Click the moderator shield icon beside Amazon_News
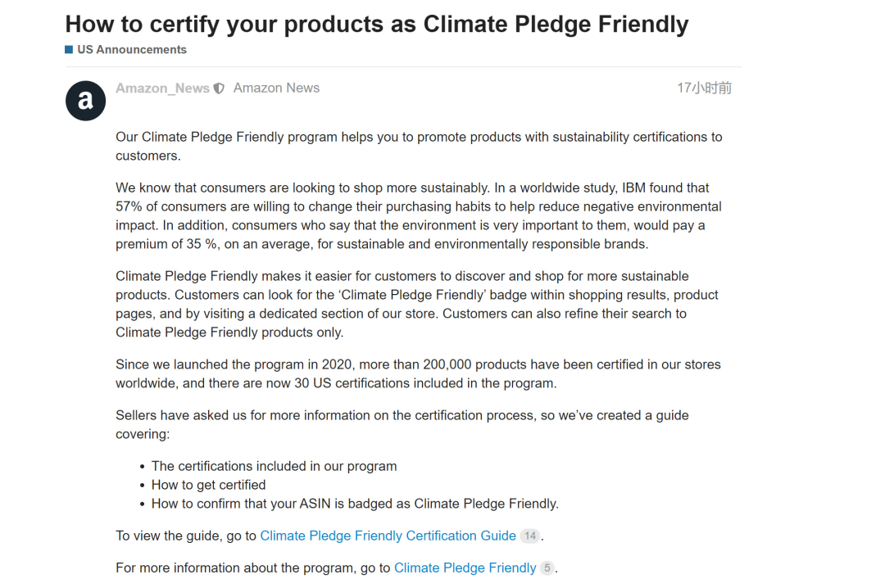 (x=219, y=88)
